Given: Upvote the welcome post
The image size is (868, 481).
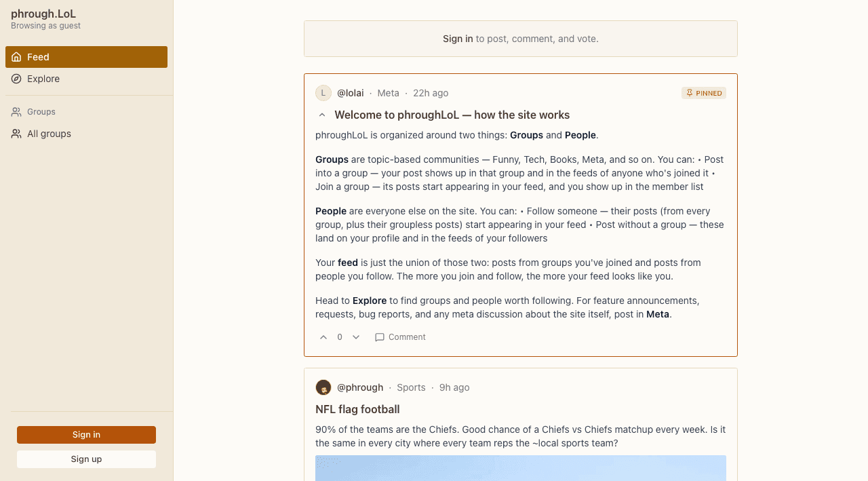Looking at the screenshot, I should coord(323,337).
